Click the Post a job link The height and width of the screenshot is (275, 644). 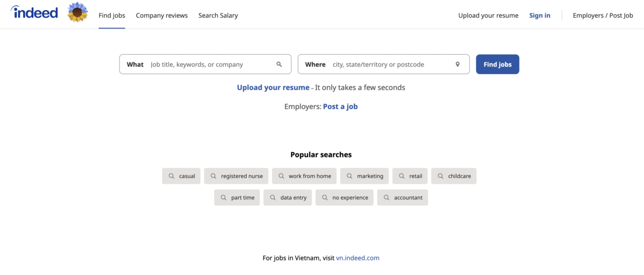[340, 106]
